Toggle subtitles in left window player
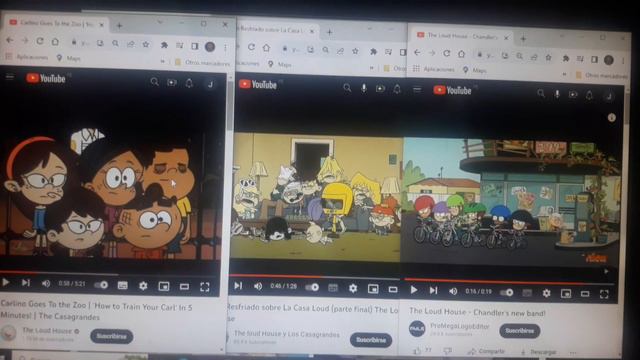 pos(122,285)
